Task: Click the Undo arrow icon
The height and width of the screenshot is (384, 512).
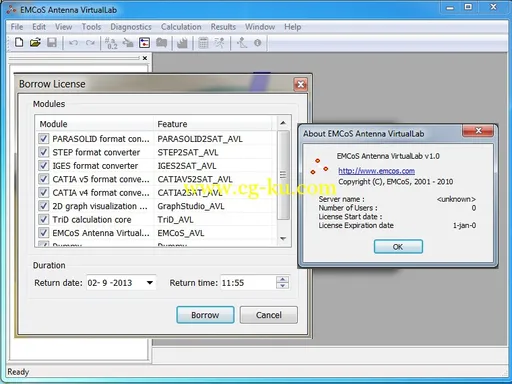Action: point(74,43)
